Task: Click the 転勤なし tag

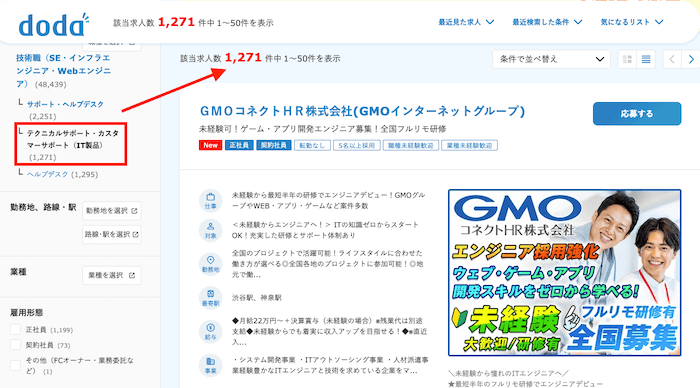Action: (x=312, y=145)
